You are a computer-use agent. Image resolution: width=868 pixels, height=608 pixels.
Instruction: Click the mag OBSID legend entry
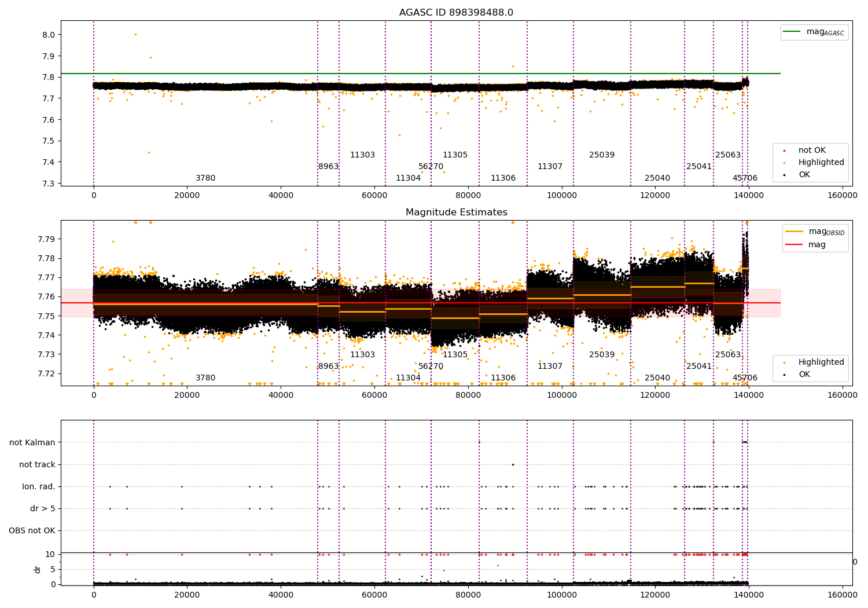coord(815,232)
